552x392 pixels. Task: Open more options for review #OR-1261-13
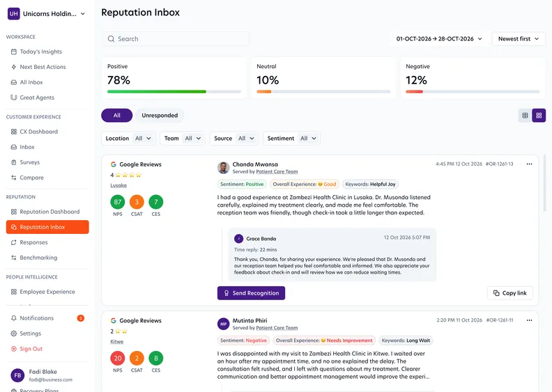click(x=529, y=164)
